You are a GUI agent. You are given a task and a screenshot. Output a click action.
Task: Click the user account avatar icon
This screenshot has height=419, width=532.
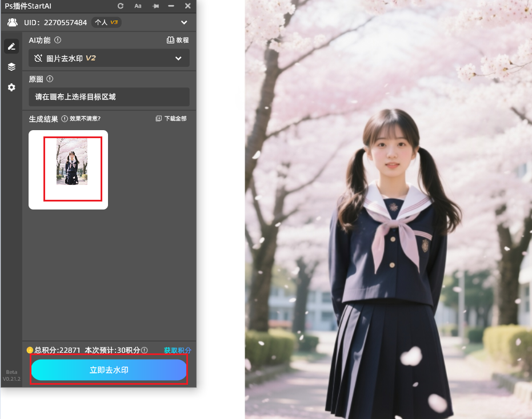click(x=13, y=22)
